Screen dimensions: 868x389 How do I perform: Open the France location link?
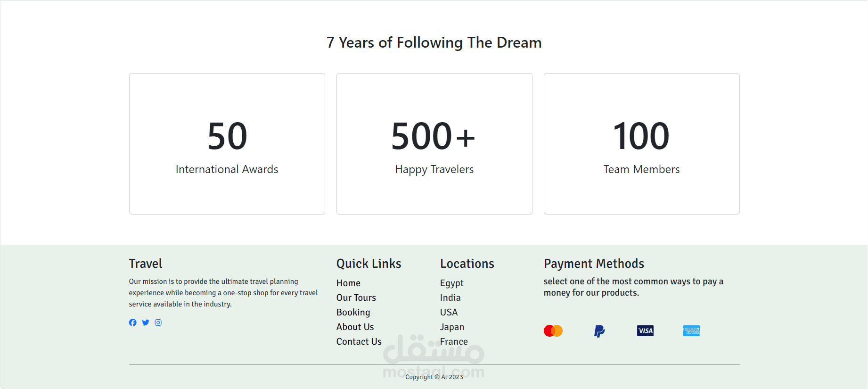pos(454,341)
